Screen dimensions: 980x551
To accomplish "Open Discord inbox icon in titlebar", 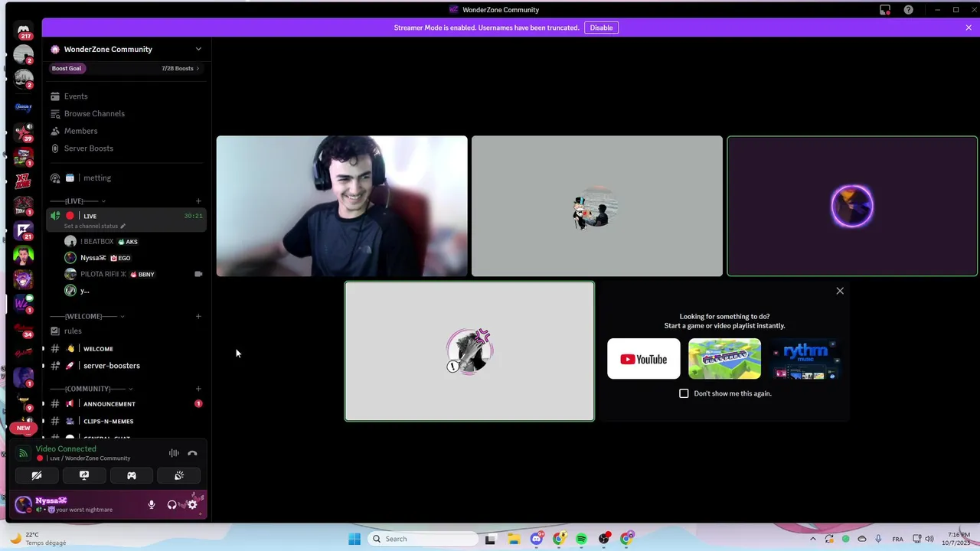I will point(885,10).
